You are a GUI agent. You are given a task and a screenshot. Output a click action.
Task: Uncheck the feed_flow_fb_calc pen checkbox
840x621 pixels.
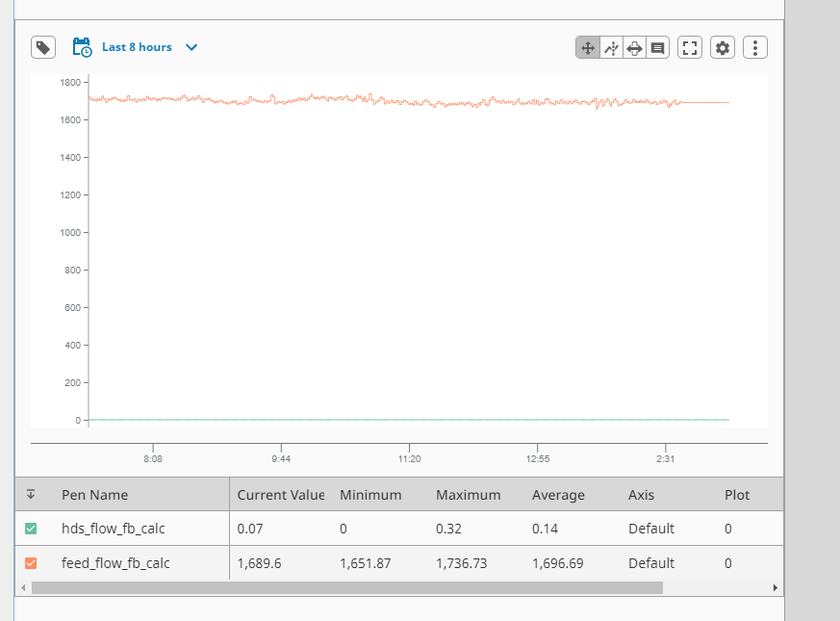[x=31, y=563]
